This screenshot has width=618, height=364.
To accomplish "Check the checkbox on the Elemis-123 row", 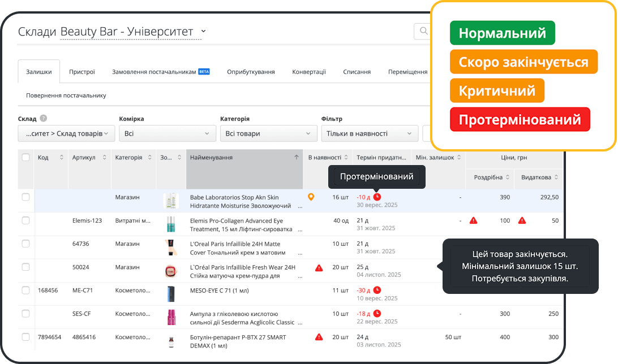I will pos(25,220).
